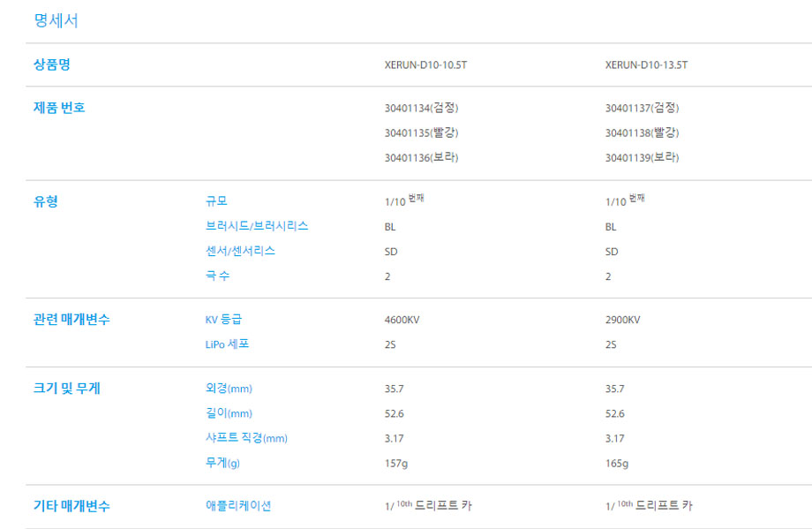Click the 무게(g) sub-label
The width and height of the screenshot is (812, 529).
click(222, 462)
